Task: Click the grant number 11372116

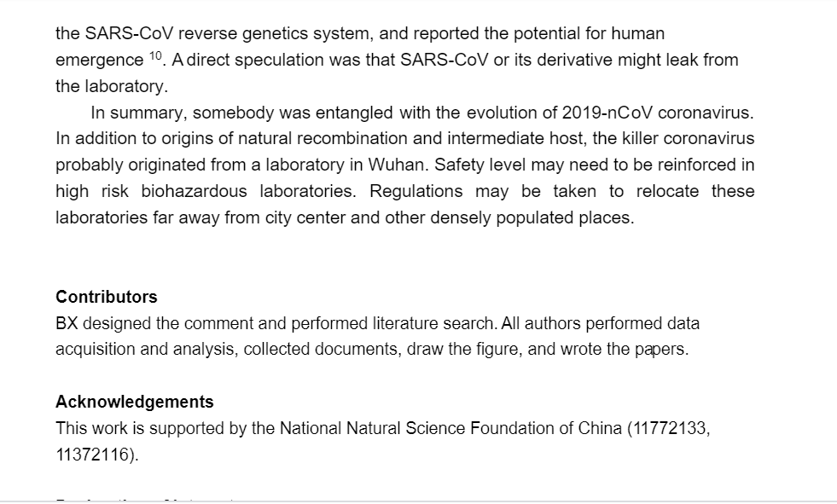Action: [x=92, y=455]
